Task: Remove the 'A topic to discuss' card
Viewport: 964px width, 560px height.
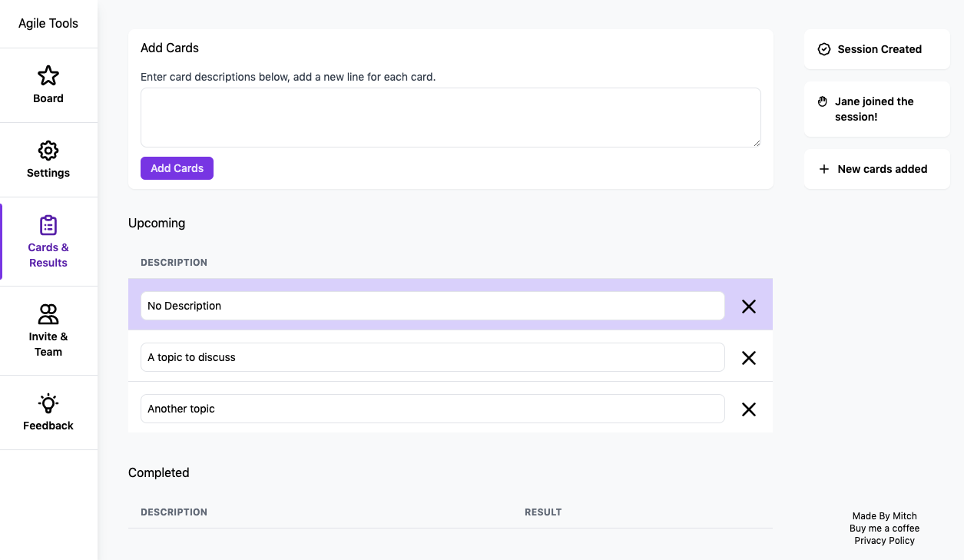Action: [749, 358]
